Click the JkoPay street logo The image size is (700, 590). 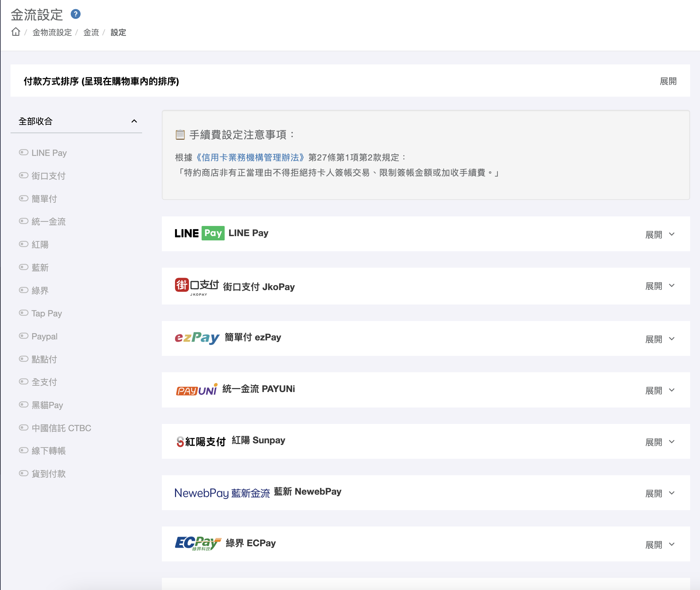click(x=197, y=287)
